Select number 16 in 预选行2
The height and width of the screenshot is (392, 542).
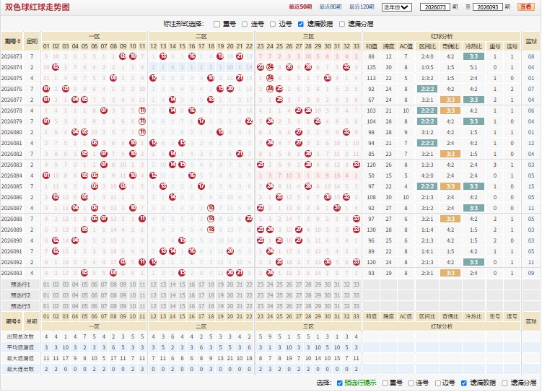(192, 295)
